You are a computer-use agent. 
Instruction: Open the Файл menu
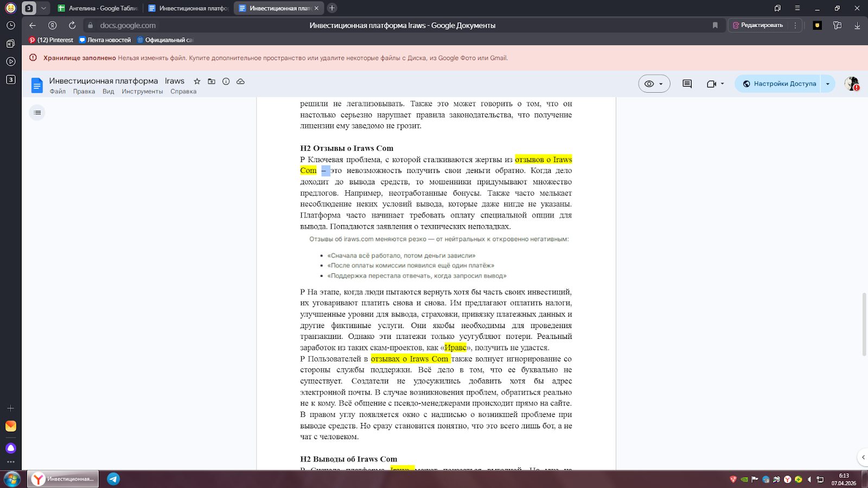[x=58, y=92]
